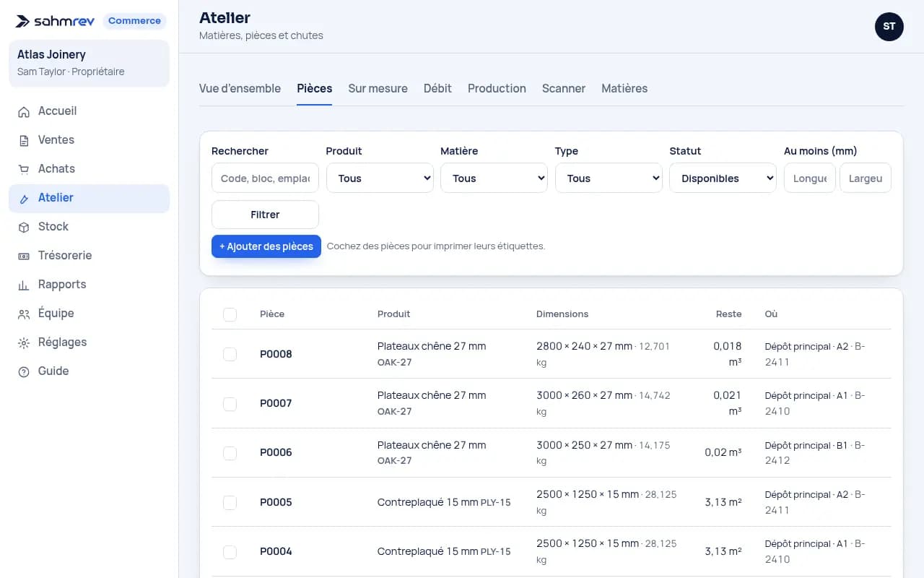Open the Produit filter dropdown
This screenshot has height=578, width=924.
380,178
